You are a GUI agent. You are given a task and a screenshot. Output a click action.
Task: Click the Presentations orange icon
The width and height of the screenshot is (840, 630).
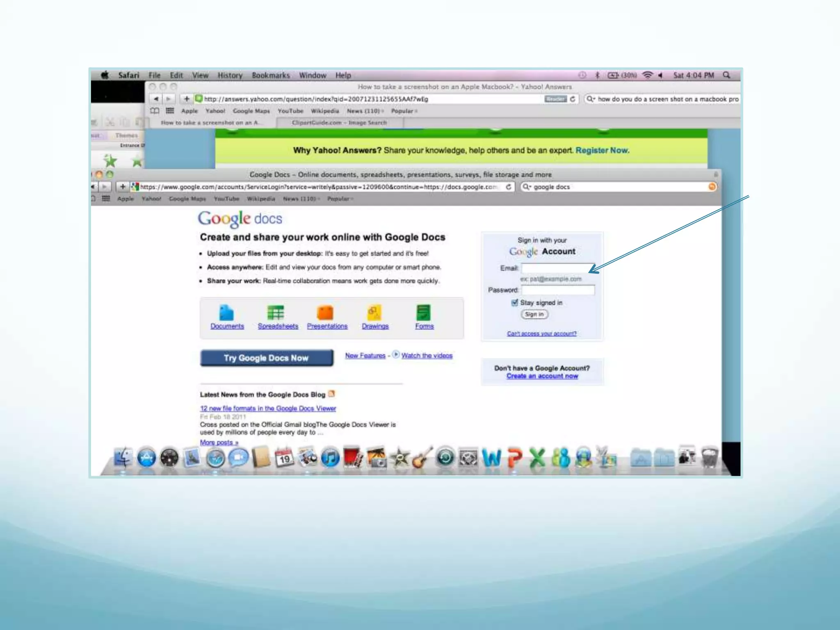(325, 313)
